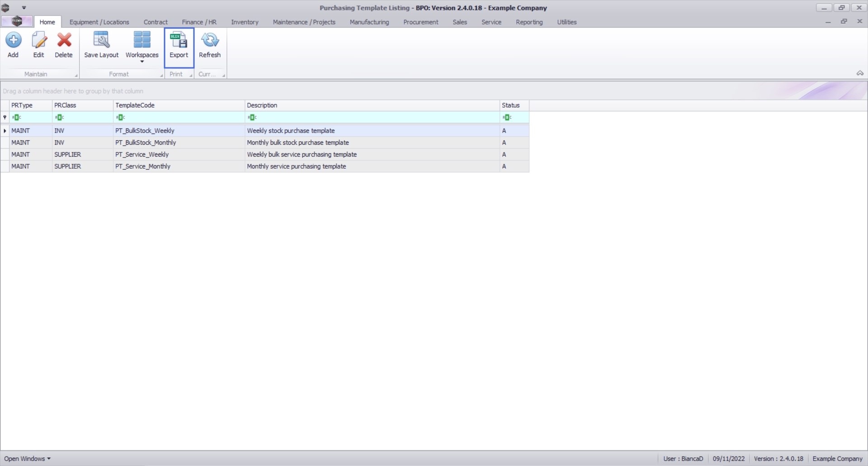Viewport: 868px width, 466px height.
Task: Select the PT_BulkStock_Weekly row
Action: 265,131
